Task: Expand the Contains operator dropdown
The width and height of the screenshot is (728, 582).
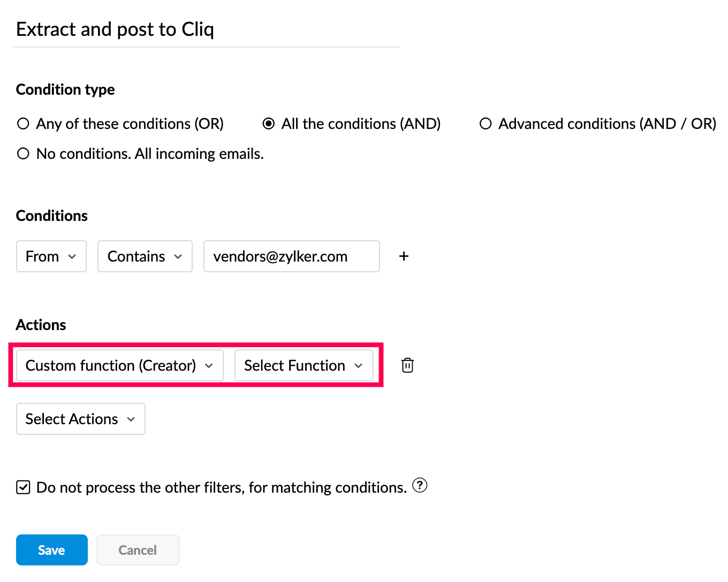Action: pyautogui.click(x=145, y=257)
